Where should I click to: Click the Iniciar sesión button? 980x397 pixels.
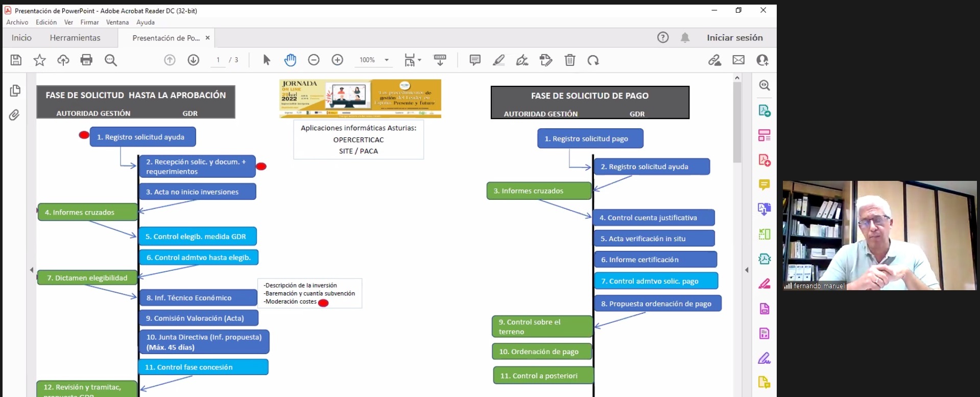(x=734, y=38)
